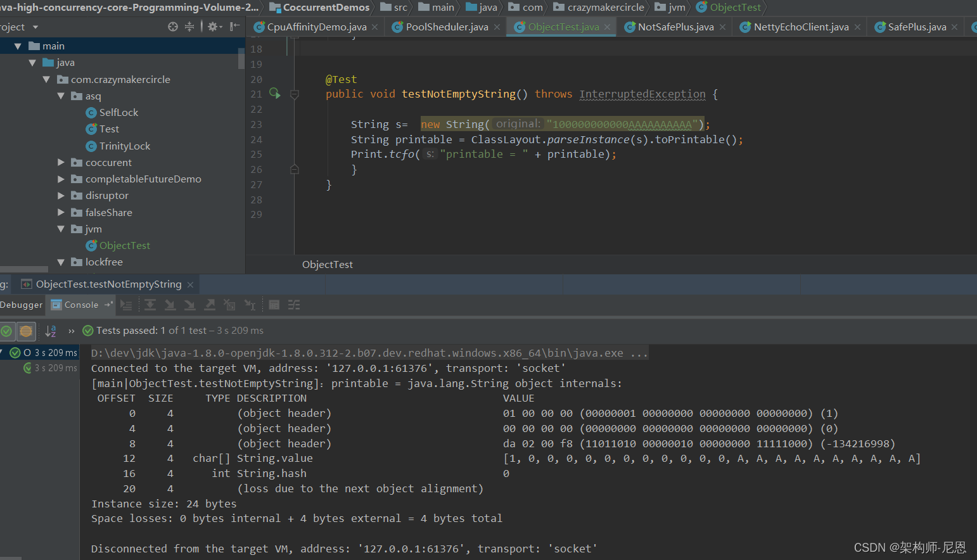This screenshot has width=977, height=560.
Task: Click the scroll-from-source locate icon
Action: [173, 27]
